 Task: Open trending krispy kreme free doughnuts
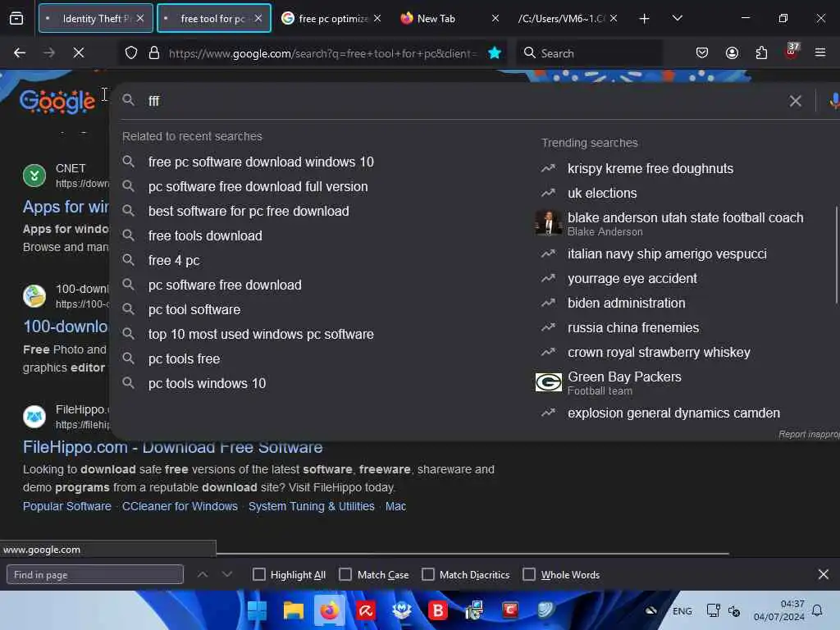pyautogui.click(x=651, y=168)
